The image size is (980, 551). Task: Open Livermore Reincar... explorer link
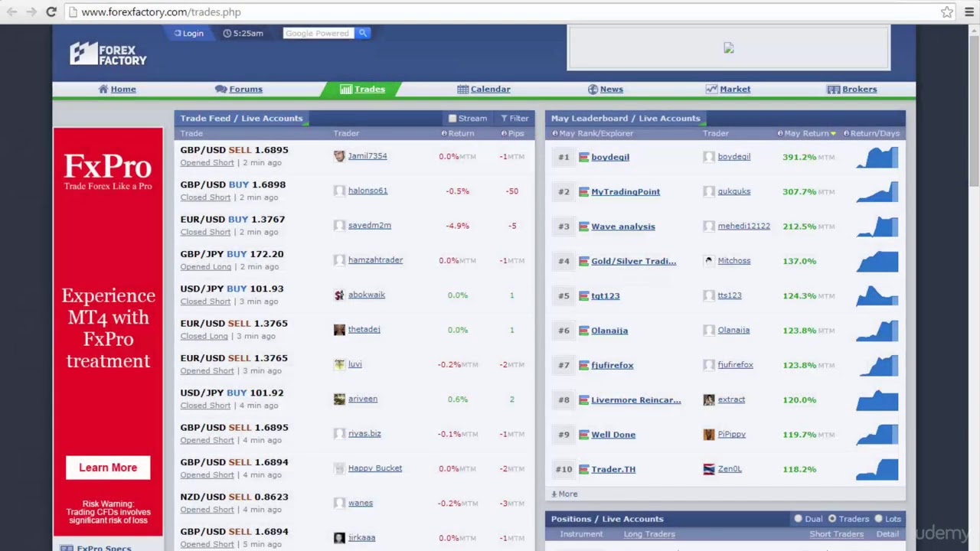tap(635, 399)
